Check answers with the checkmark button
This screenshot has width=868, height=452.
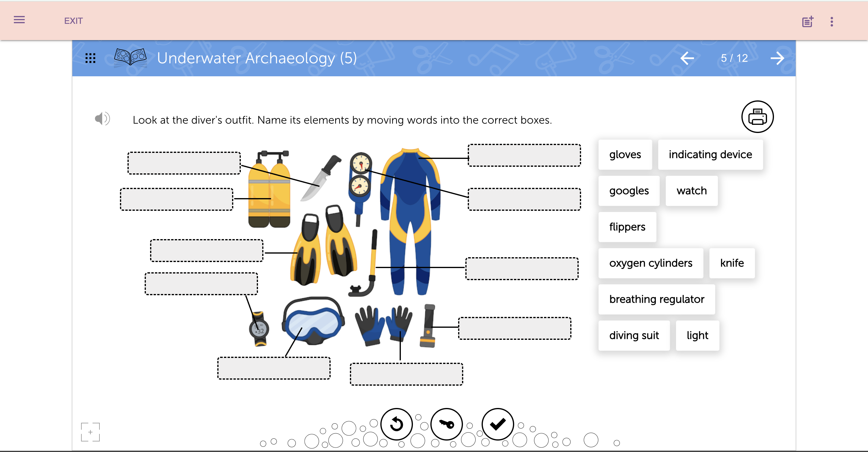tap(497, 424)
